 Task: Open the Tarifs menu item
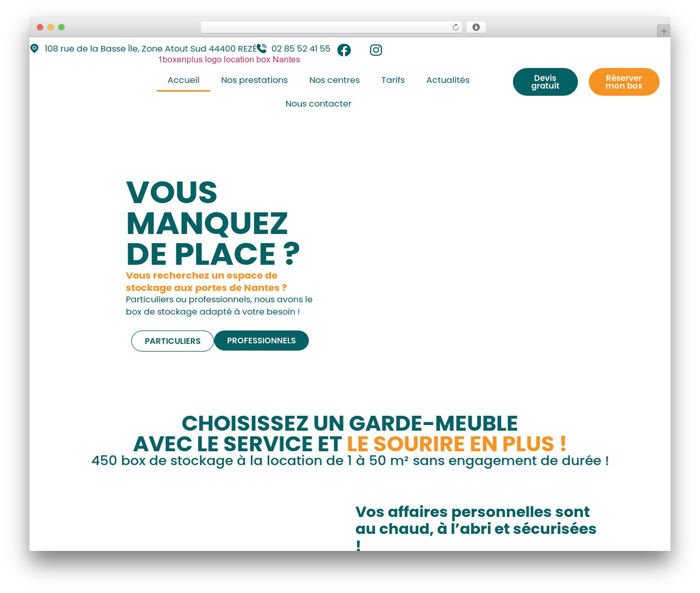(393, 80)
